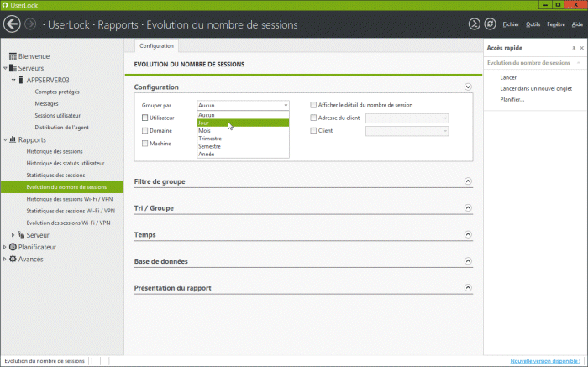Expand the Serveur tree node arrow
588x367 pixels.
(x=13, y=235)
